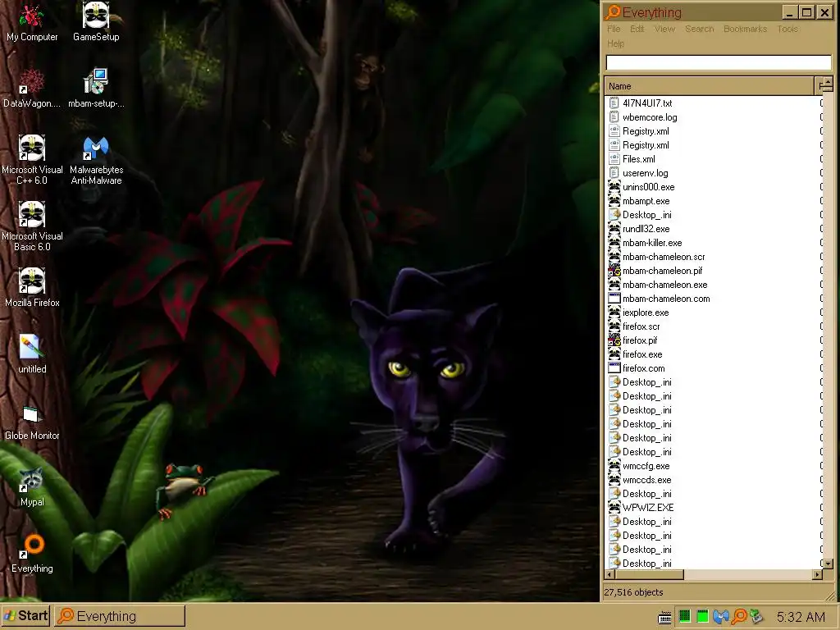Select the firefox.scr result

click(x=641, y=326)
